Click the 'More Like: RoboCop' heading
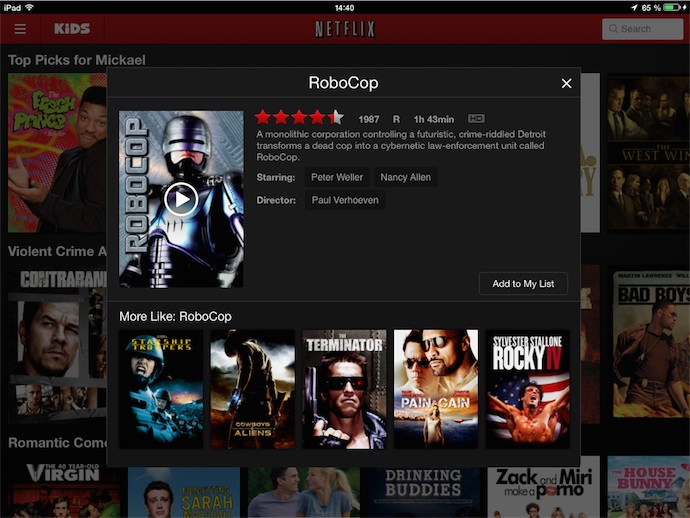The height and width of the screenshot is (518, 690). tap(175, 316)
